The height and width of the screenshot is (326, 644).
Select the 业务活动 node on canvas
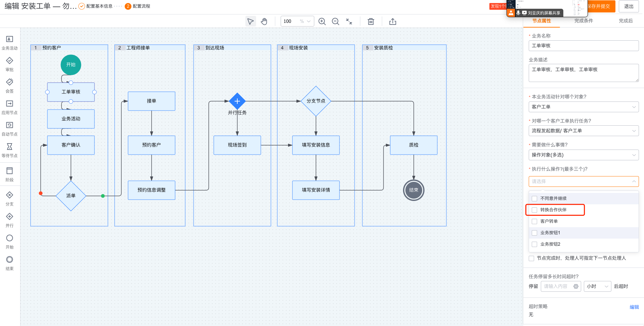[x=71, y=119]
